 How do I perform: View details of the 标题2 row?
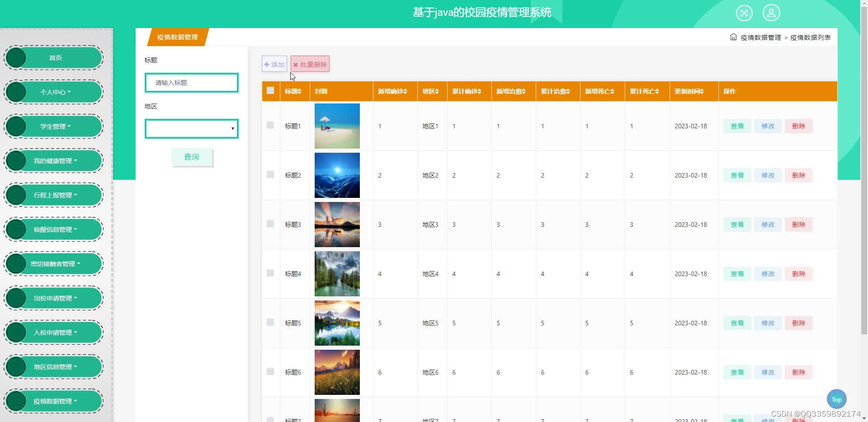(x=737, y=175)
